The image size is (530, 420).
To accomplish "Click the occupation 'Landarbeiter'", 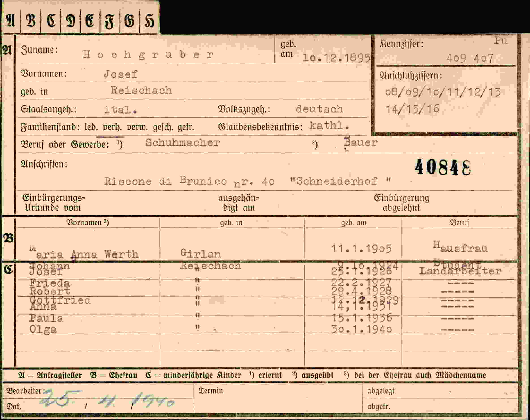I will (x=460, y=271).
